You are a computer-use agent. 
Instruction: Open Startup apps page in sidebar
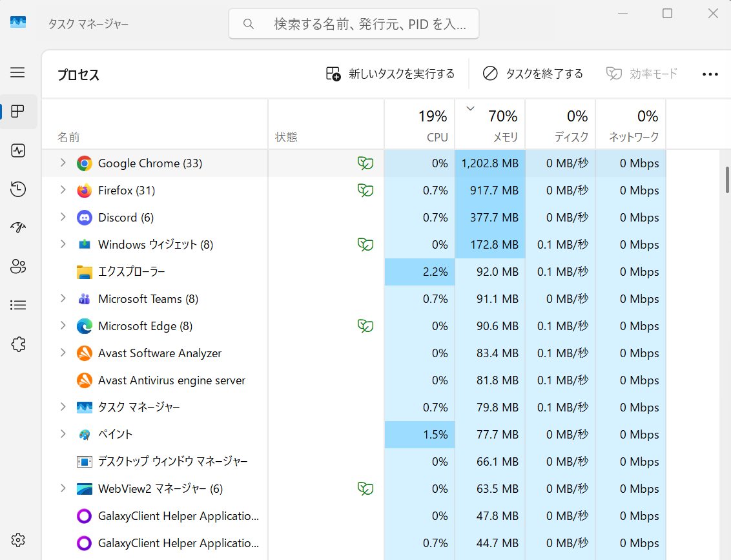pos(18,227)
